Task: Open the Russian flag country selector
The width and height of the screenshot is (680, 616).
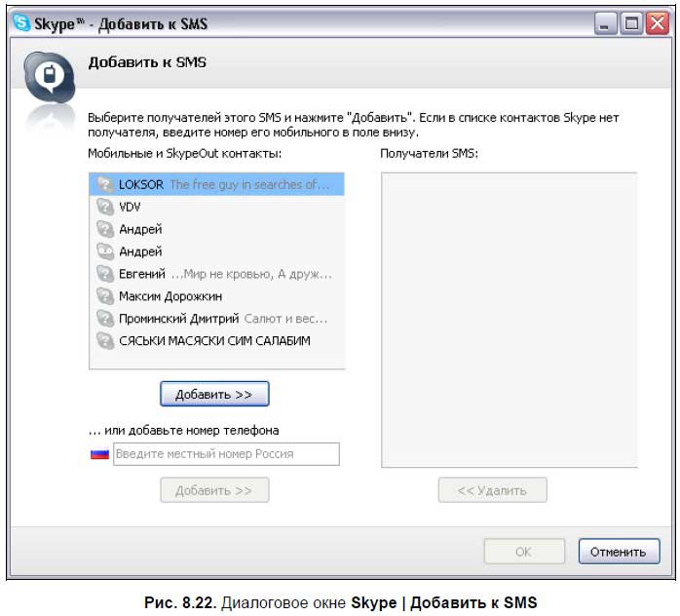Action: click(99, 454)
